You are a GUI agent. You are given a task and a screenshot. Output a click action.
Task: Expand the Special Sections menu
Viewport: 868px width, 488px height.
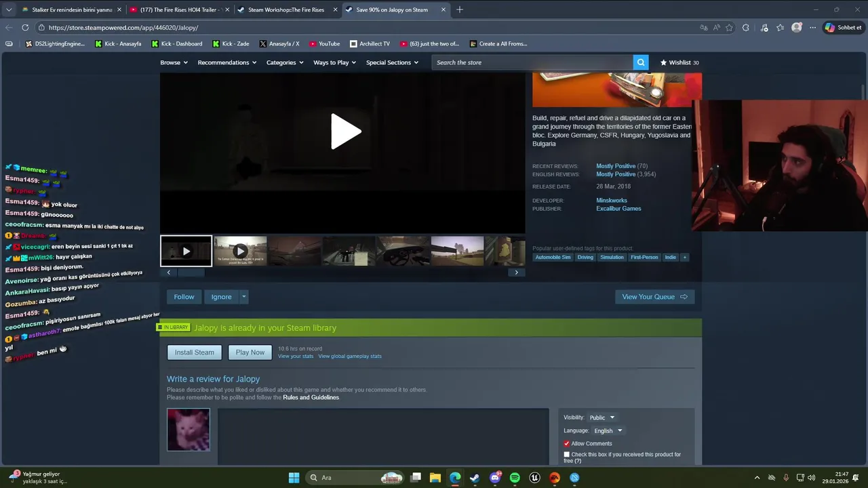coord(393,62)
